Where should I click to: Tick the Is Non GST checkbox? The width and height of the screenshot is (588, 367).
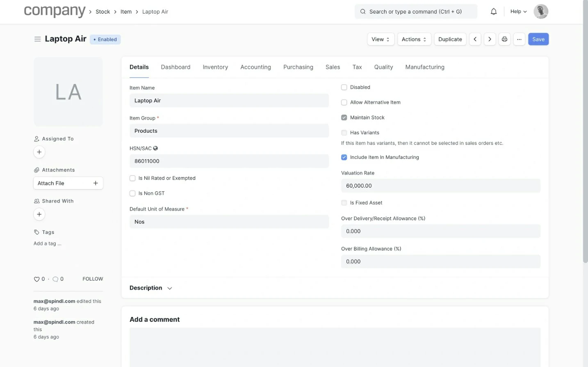132,193
